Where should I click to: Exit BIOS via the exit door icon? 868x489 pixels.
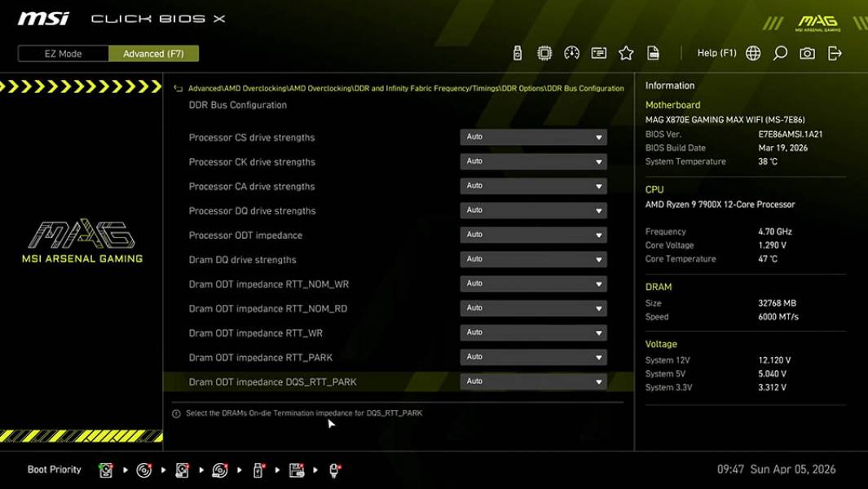pos(834,52)
